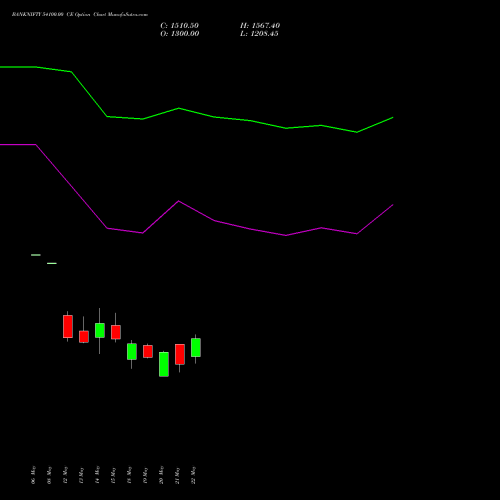Click the small flat candle mark for 08 May

pos(52,263)
